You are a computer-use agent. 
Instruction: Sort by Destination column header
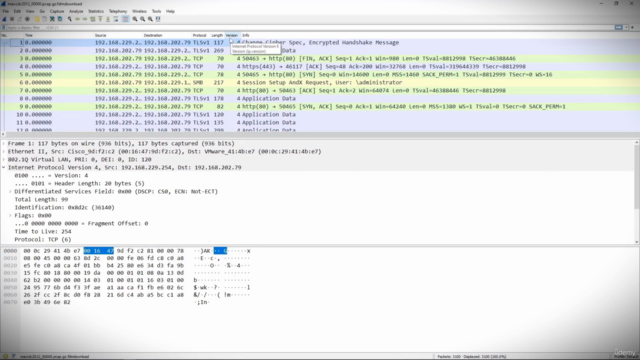click(x=167, y=36)
